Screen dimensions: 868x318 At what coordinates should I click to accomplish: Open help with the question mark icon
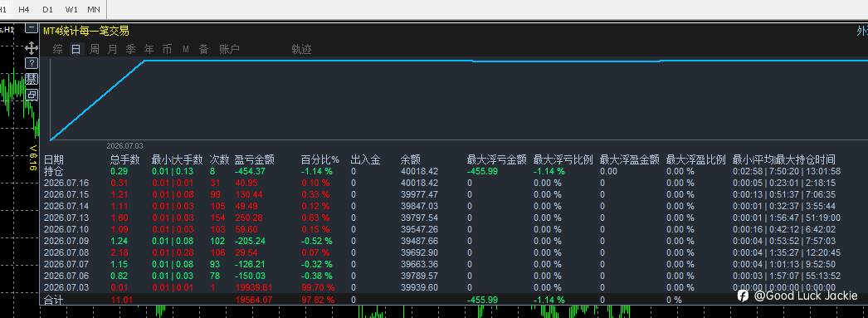coord(32,62)
